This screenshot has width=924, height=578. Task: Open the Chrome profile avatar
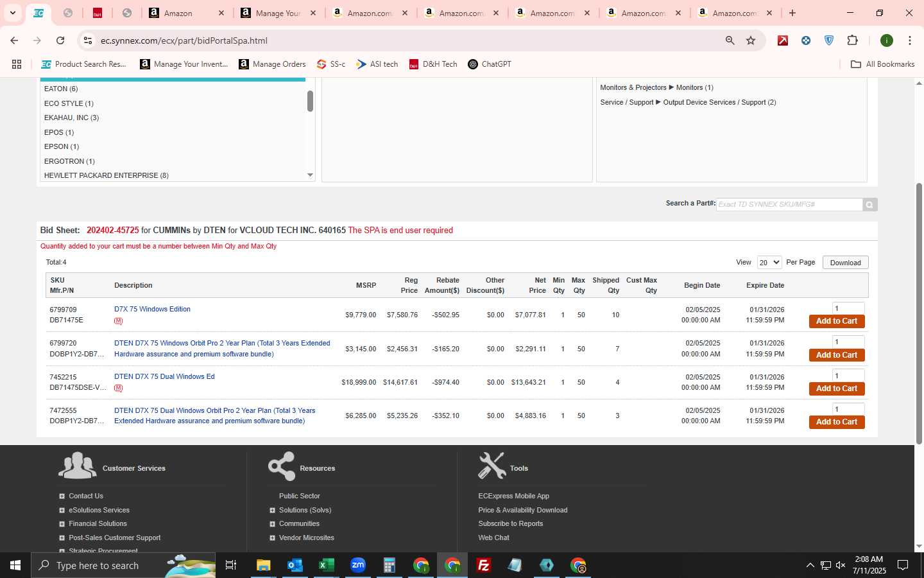pos(887,40)
